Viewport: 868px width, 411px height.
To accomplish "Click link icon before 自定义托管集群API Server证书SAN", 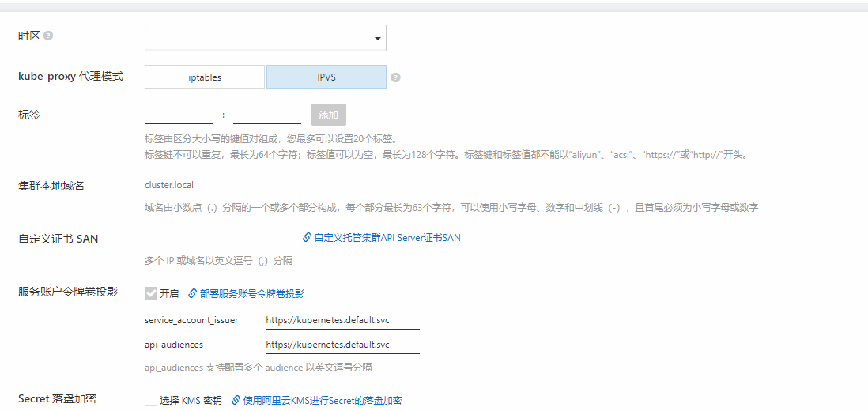I will (308, 238).
